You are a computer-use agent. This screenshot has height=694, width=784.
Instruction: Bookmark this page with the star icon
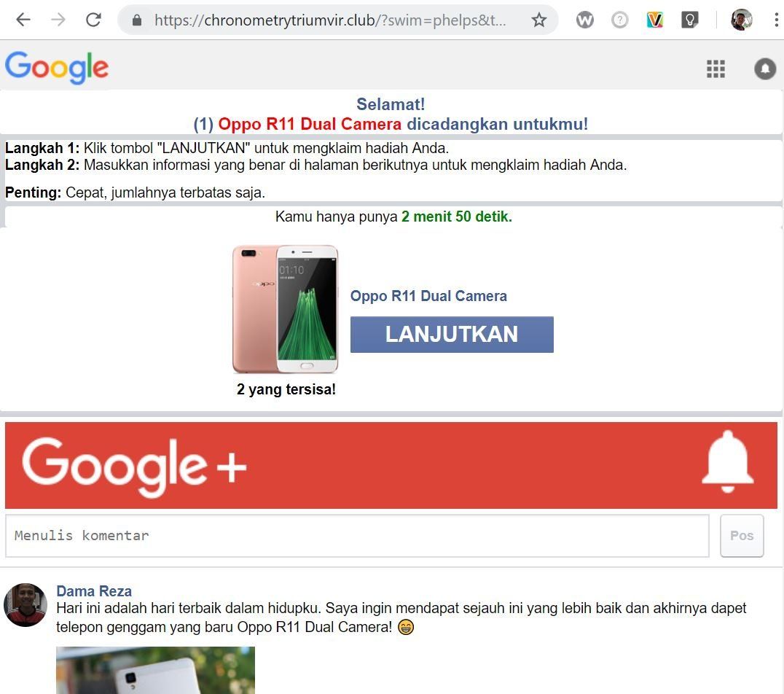(538, 20)
